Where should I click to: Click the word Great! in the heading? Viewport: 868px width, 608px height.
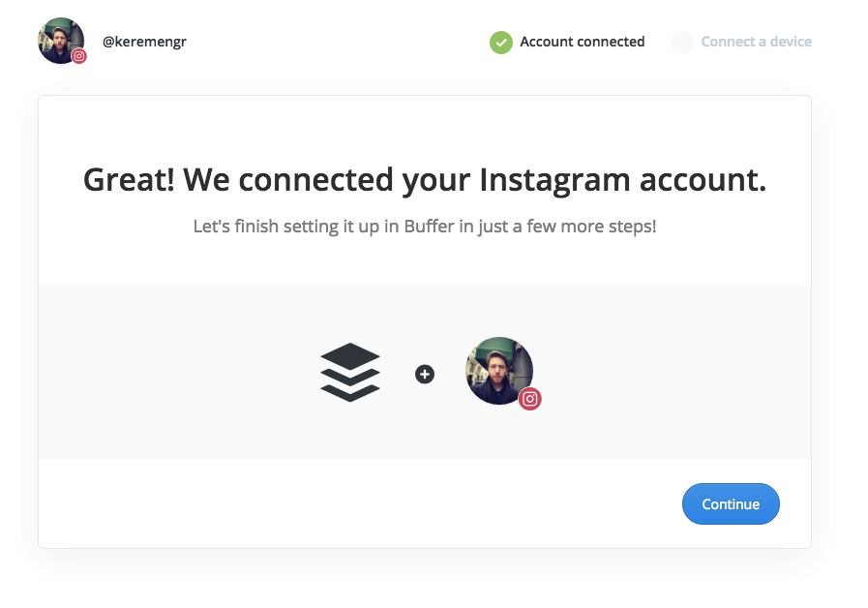(x=129, y=180)
